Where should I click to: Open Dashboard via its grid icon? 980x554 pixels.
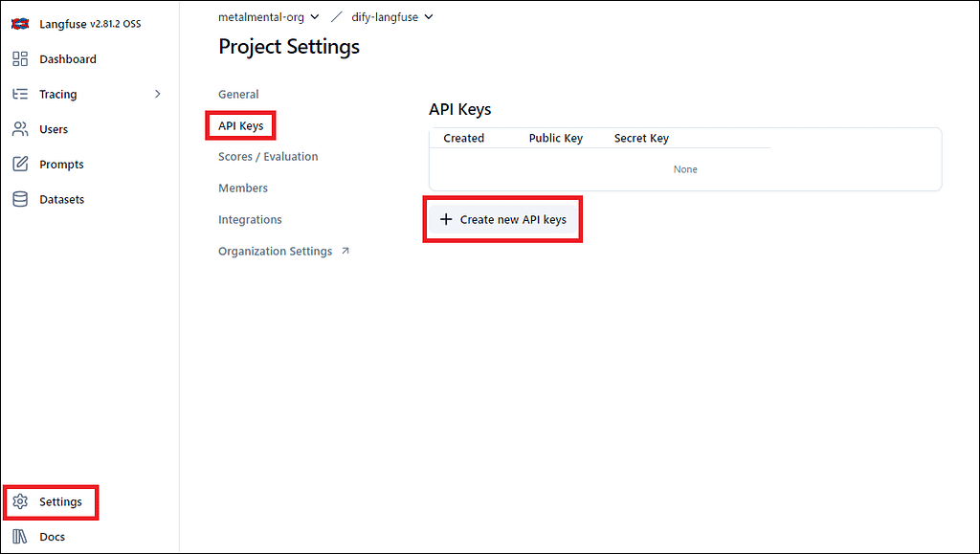tap(20, 59)
